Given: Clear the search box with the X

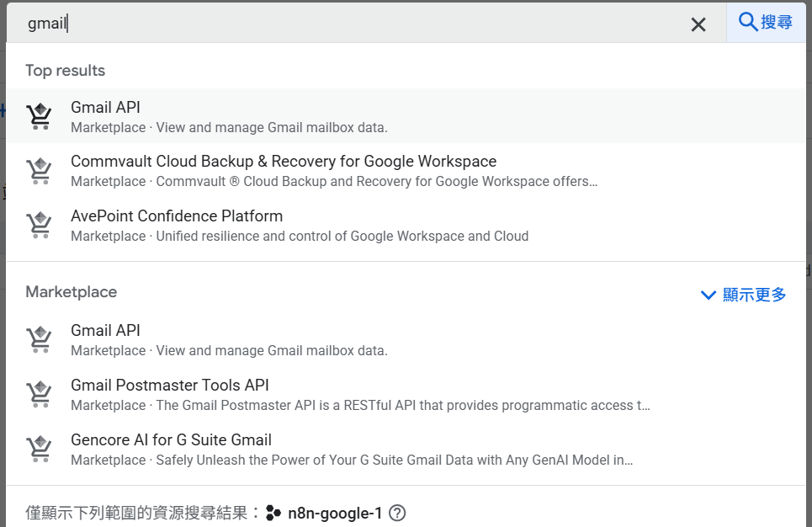Looking at the screenshot, I should pos(698,24).
